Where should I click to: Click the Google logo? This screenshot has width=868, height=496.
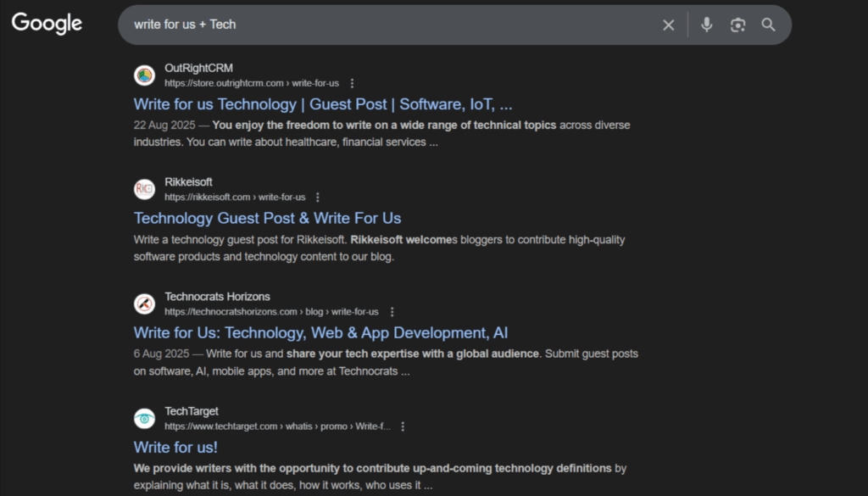click(47, 24)
